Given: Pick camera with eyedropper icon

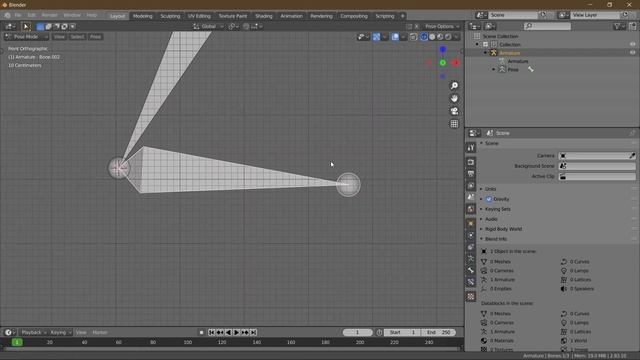Looking at the screenshot, I should click(632, 156).
